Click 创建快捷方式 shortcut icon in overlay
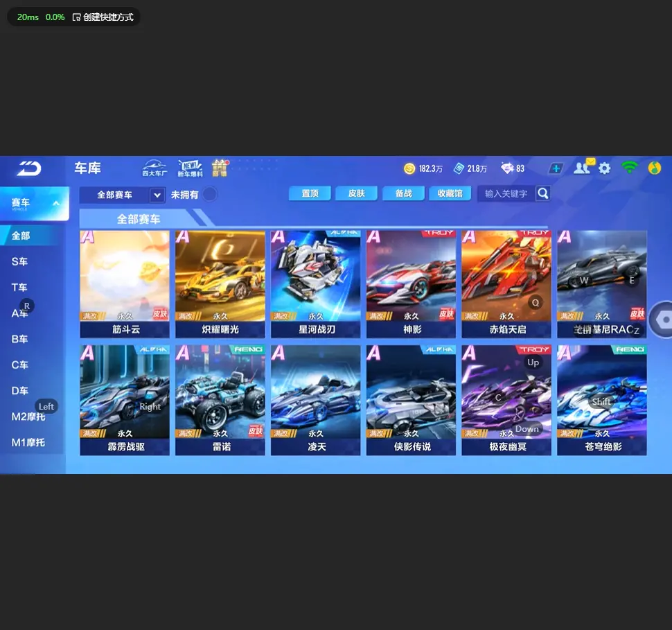Viewport: 672px width, 630px height. (77, 17)
